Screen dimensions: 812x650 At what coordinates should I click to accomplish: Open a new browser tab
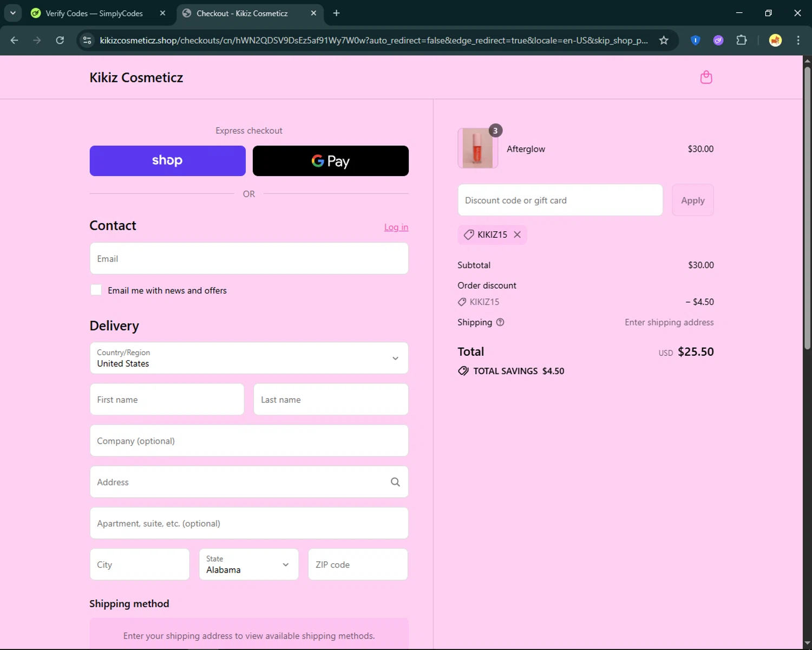336,13
